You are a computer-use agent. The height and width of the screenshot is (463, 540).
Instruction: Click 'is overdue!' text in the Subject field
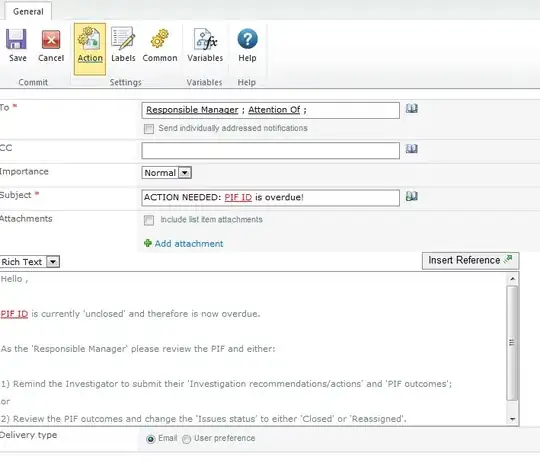(279, 197)
